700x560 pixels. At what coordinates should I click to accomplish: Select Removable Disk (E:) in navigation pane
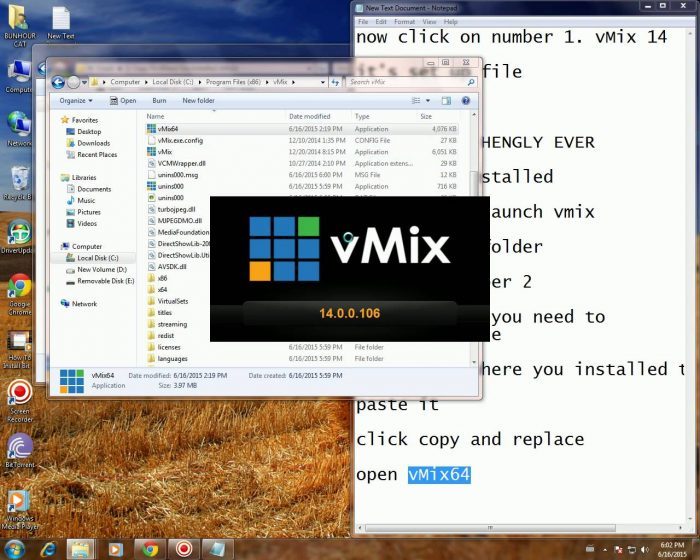pos(105,281)
